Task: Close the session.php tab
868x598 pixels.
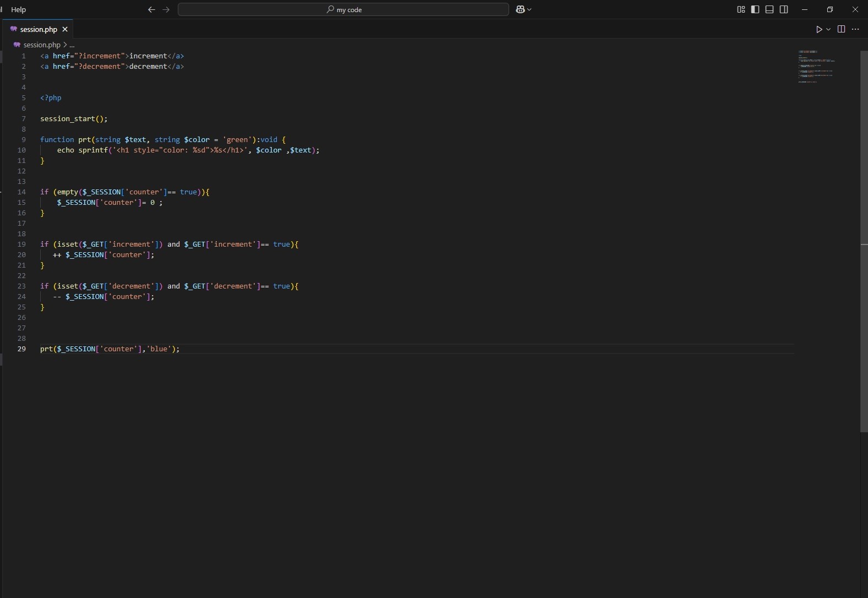Action: (x=65, y=29)
